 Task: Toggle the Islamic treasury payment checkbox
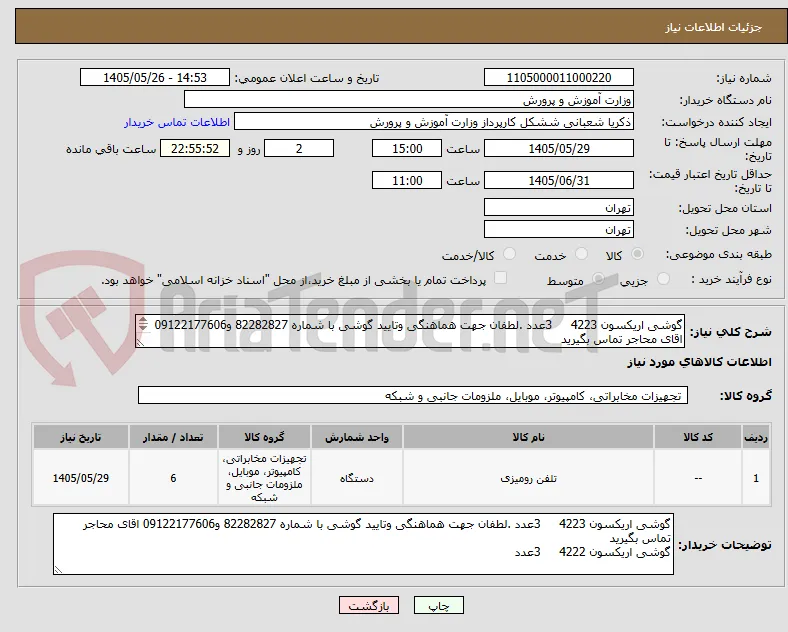(501, 278)
